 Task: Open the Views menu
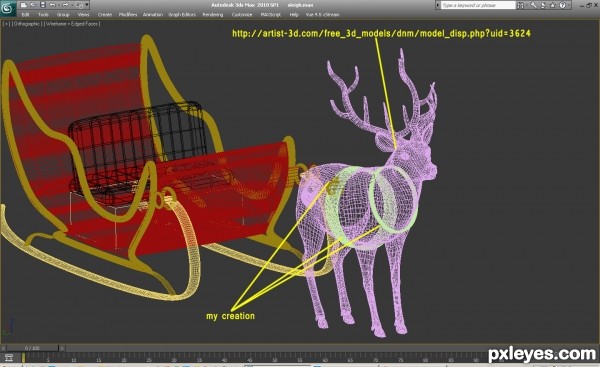(x=83, y=15)
